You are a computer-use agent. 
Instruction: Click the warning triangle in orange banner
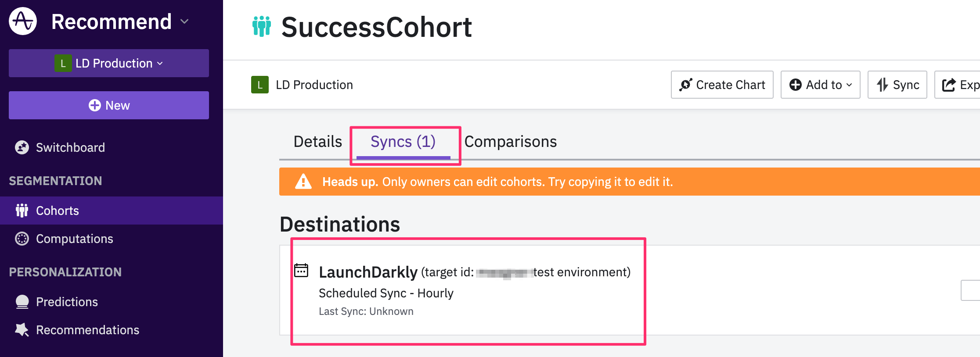(x=303, y=182)
